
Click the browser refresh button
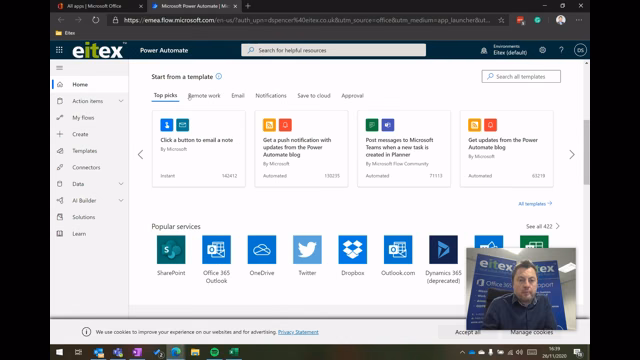click(x=96, y=20)
